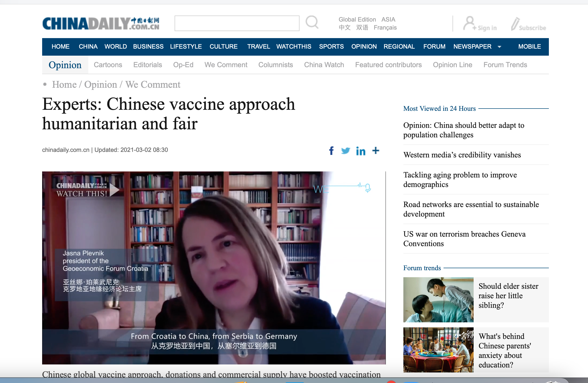Click the article headline text

pyautogui.click(x=169, y=114)
